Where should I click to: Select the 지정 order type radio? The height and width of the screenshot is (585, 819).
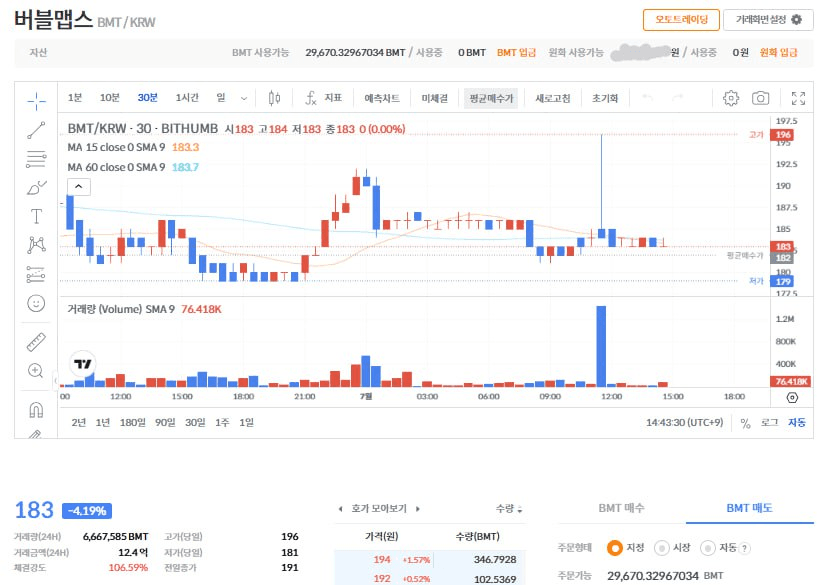click(x=614, y=548)
